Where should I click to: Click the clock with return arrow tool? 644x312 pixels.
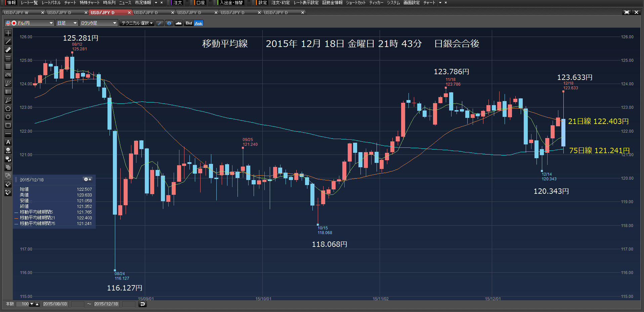pyautogui.click(x=8, y=159)
